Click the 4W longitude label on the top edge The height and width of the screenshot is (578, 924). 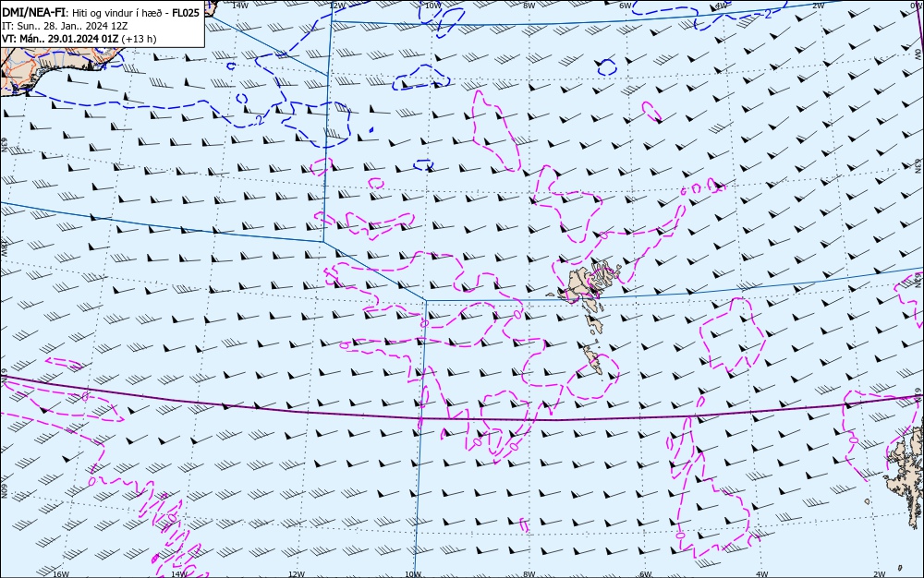[x=722, y=6]
